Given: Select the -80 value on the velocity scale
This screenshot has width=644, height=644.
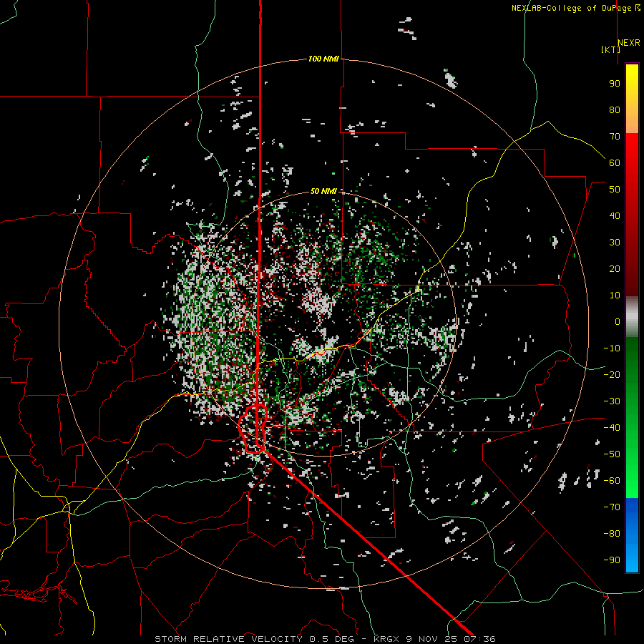Looking at the screenshot, I should (x=612, y=534).
